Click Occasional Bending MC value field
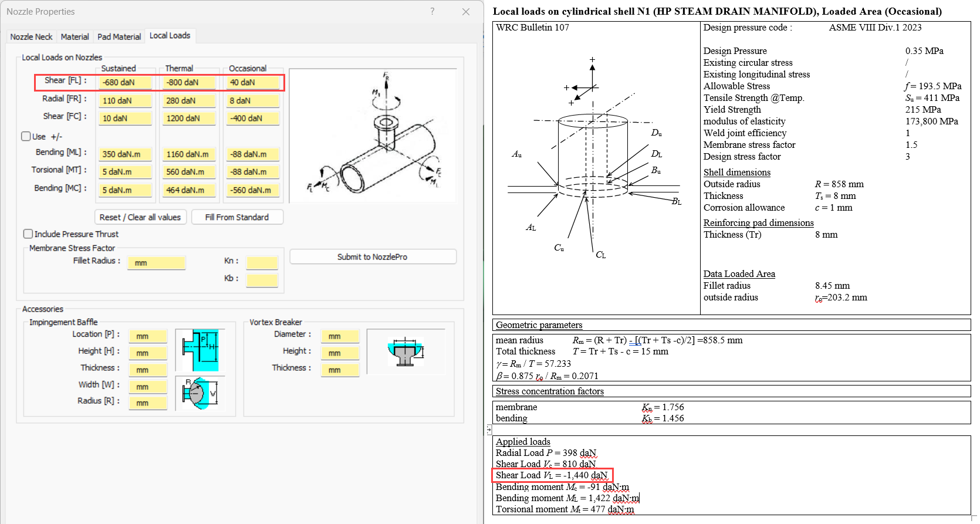 click(253, 190)
